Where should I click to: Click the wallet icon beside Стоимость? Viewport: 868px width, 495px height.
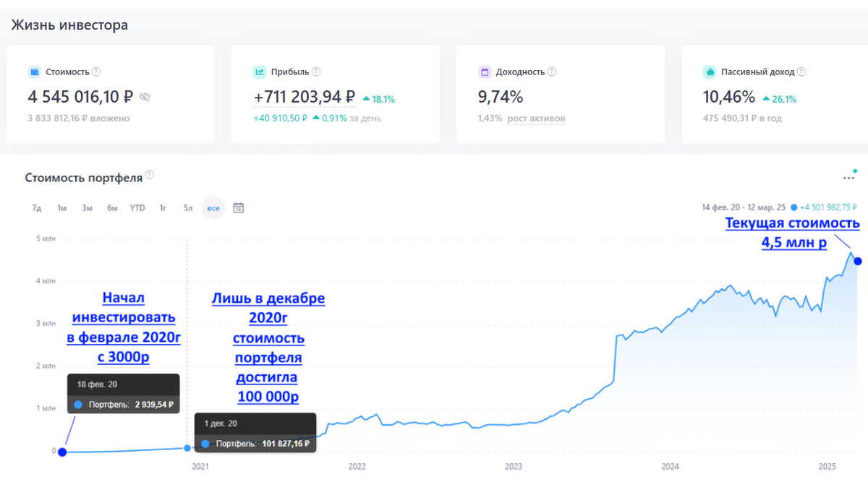[35, 72]
